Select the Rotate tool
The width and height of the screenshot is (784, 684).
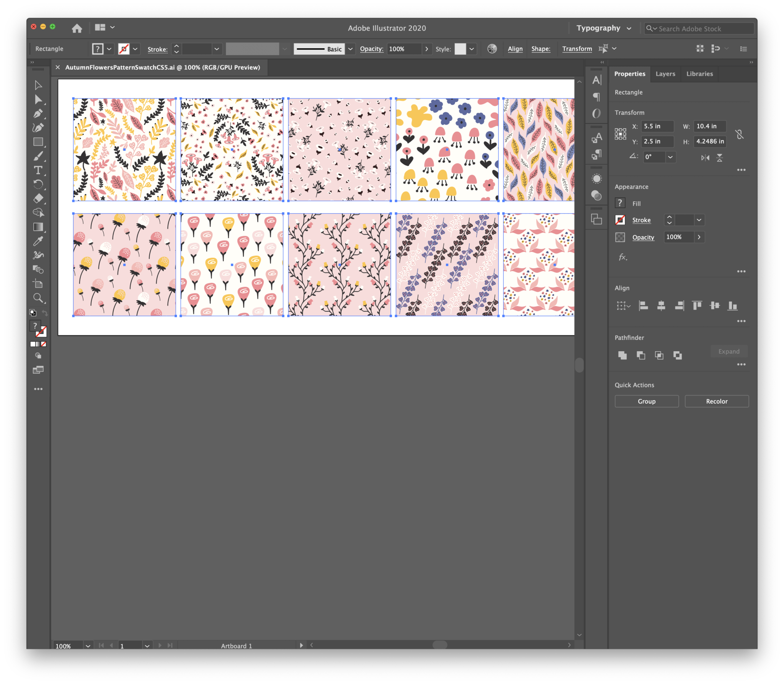coord(38,184)
